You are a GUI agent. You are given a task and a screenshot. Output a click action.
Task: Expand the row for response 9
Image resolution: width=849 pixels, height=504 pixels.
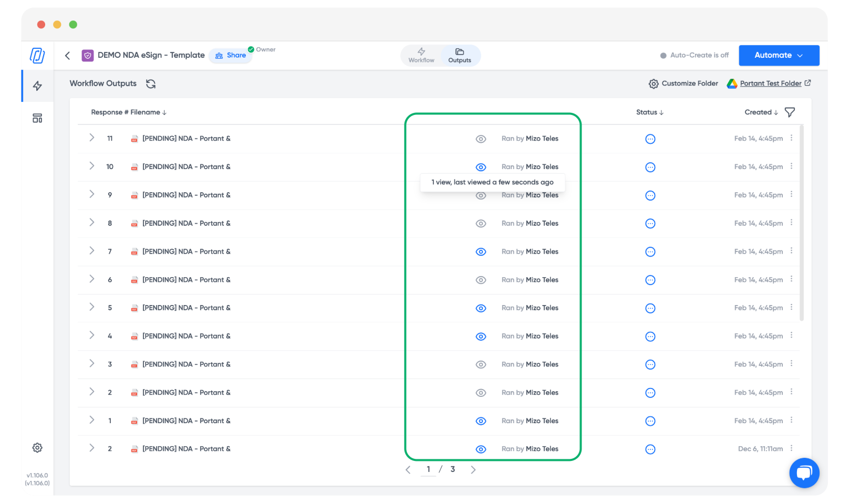click(x=92, y=194)
